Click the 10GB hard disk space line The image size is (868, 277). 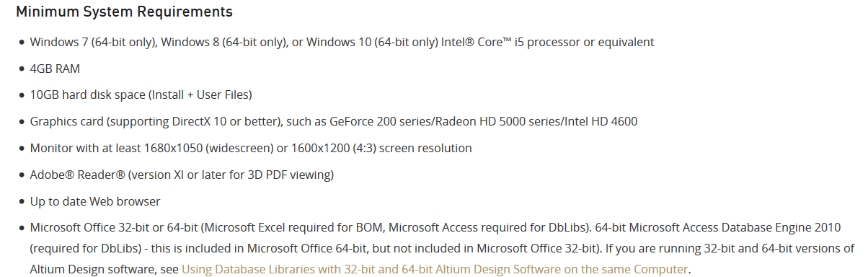[141, 95]
